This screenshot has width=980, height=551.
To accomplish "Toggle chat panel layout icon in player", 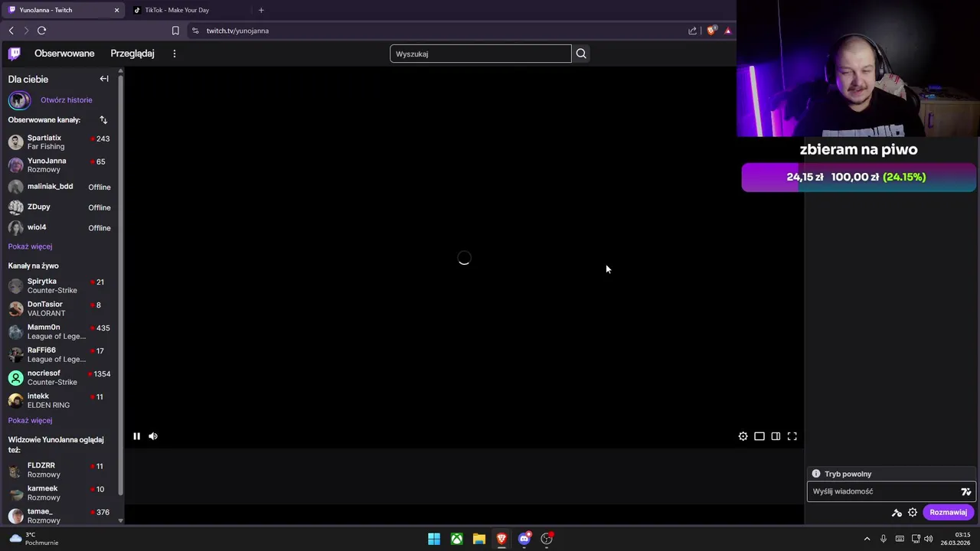I will tap(776, 436).
